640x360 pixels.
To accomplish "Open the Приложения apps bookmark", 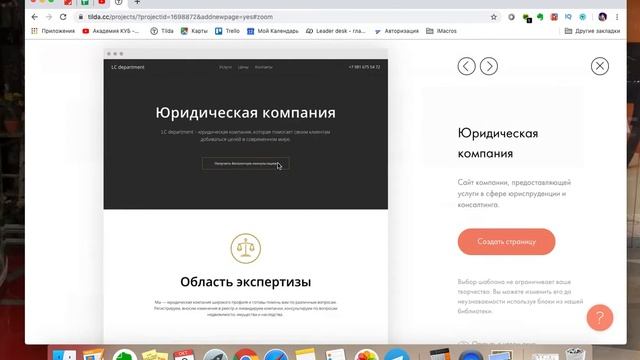I will click(53, 31).
